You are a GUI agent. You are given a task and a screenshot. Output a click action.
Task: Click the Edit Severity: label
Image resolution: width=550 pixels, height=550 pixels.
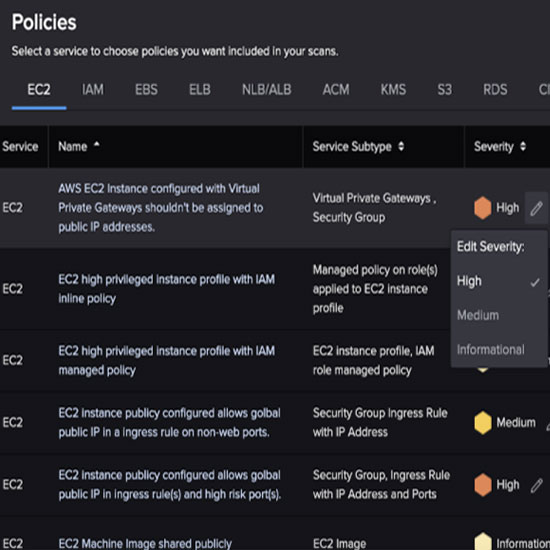(x=490, y=247)
